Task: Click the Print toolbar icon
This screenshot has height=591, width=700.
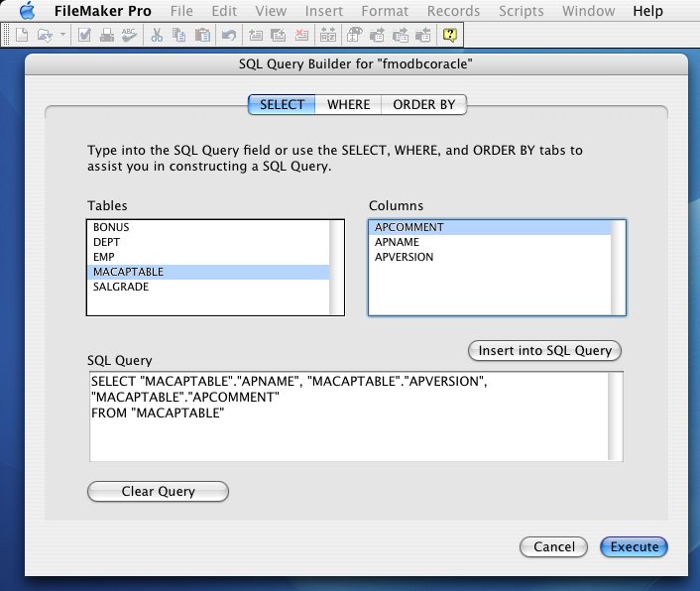Action: click(107, 35)
